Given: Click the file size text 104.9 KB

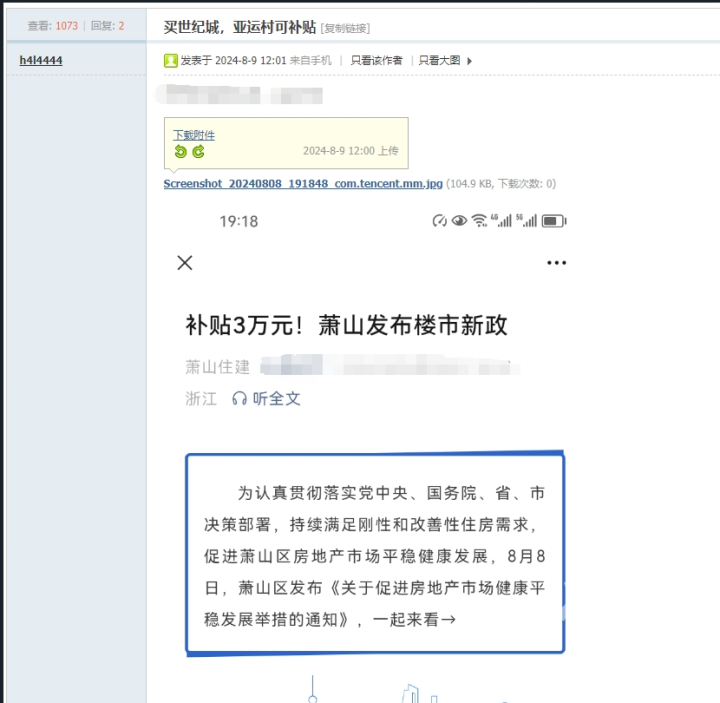Looking at the screenshot, I should tap(470, 184).
